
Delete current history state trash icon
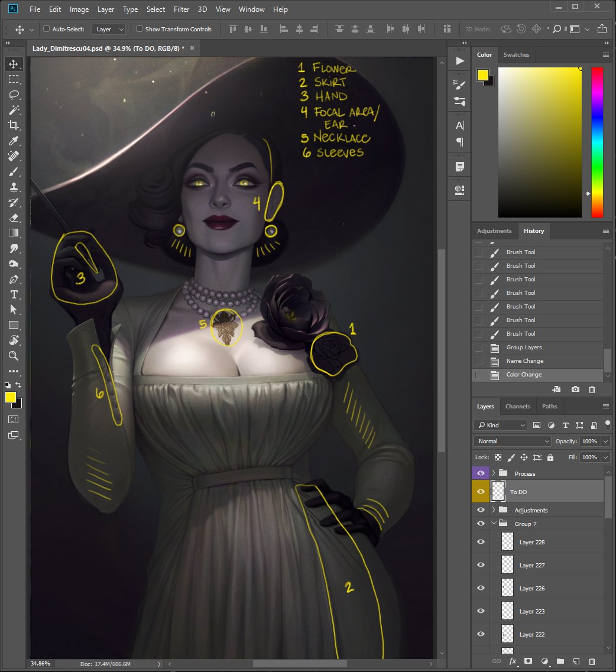click(592, 389)
